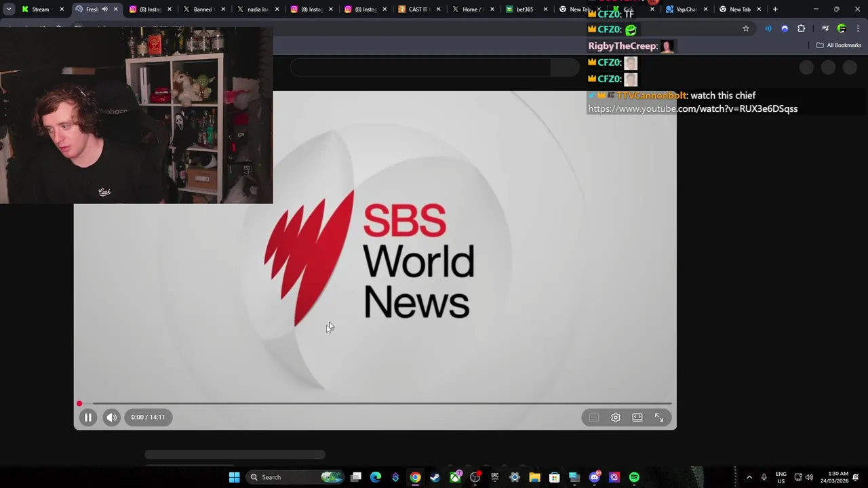Open Chrome media controls icon
This screenshot has height=488, width=868.
point(825,28)
